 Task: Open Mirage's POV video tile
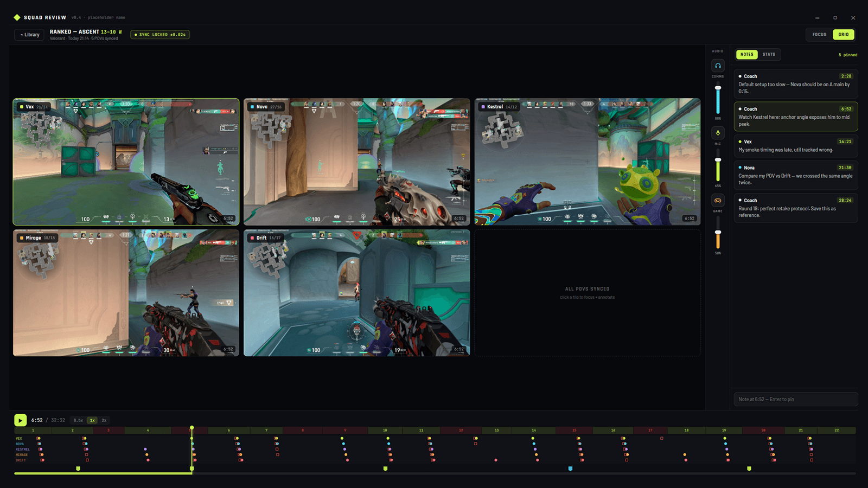click(x=126, y=293)
